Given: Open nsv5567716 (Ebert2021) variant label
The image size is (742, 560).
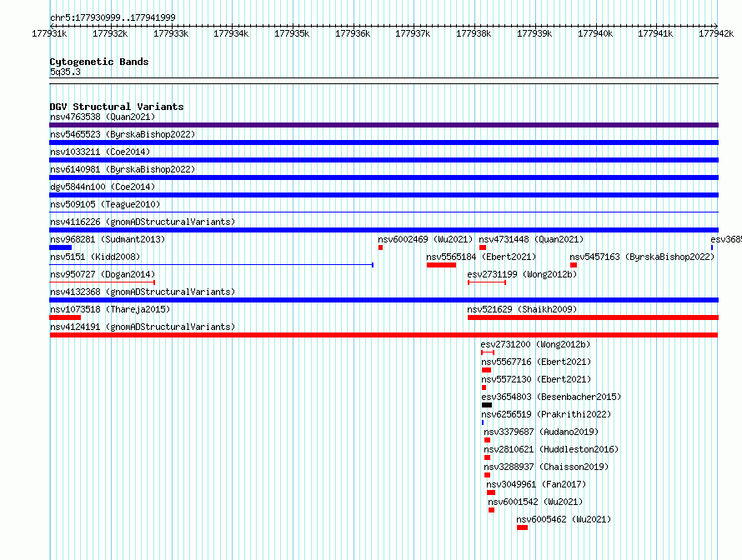Looking at the screenshot, I should pyautogui.click(x=536, y=362).
